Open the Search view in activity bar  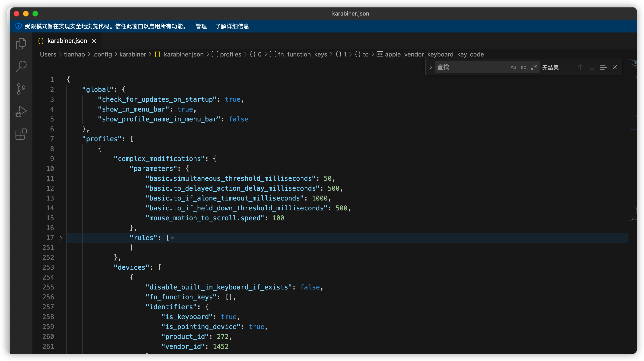point(21,66)
